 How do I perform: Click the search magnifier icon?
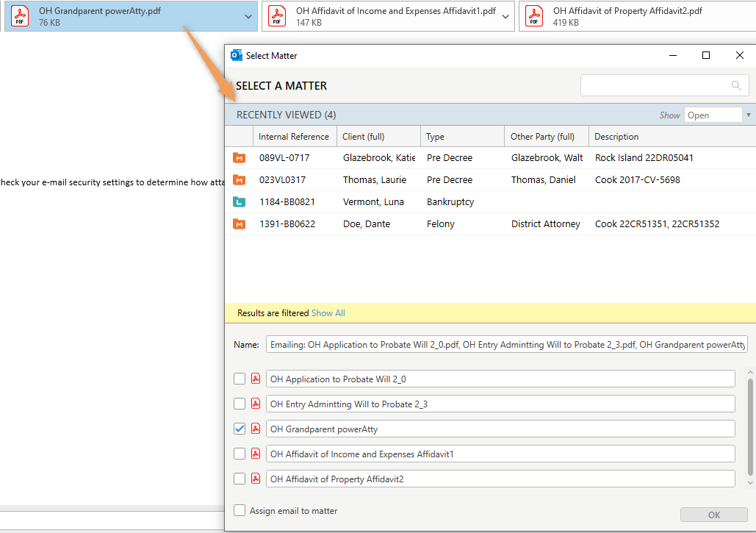coord(735,85)
